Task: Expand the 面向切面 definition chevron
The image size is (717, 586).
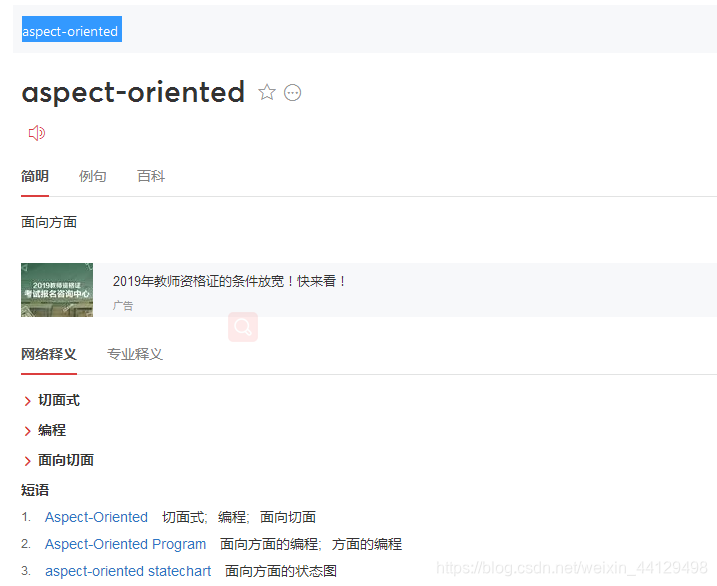Action: (27, 461)
